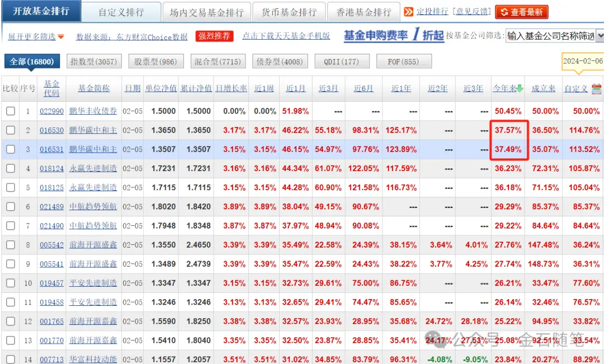Image resolution: width=604 pixels, height=364 pixels.
Task: Sort by the 近1年 column header
Action: point(401,88)
